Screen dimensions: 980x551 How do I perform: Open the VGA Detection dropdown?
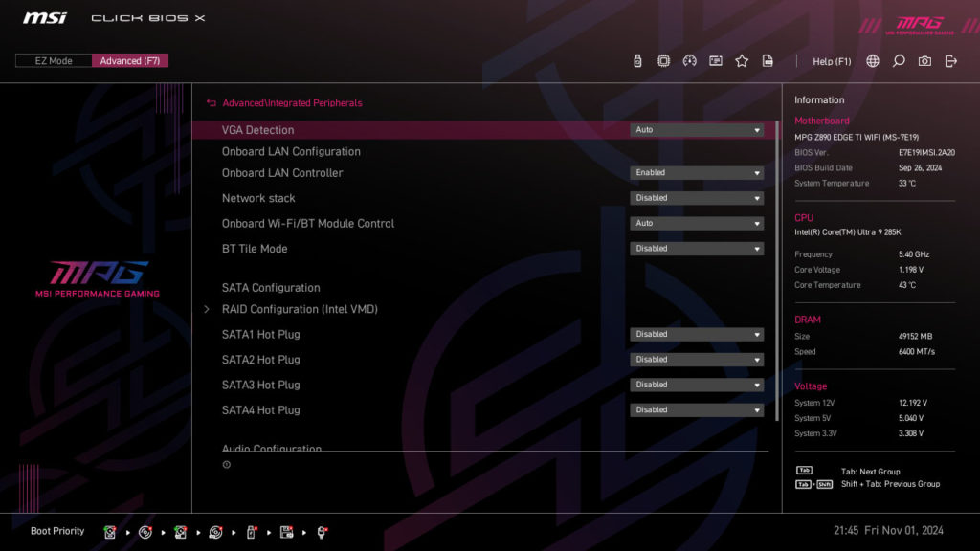(696, 128)
